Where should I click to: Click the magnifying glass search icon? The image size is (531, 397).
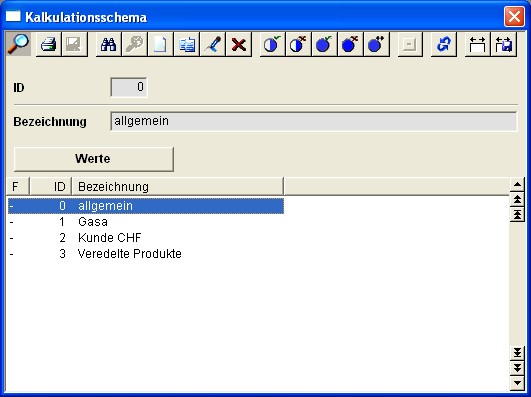click(x=19, y=44)
